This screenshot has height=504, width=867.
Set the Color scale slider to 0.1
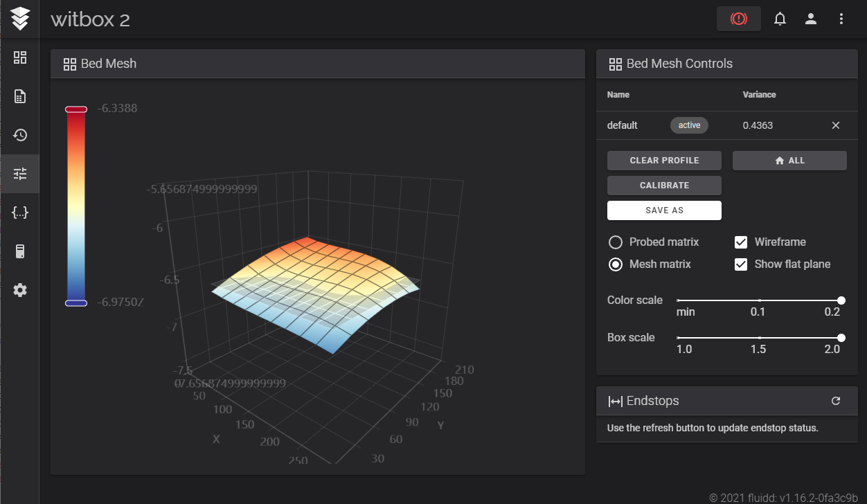(x=760, y=300)
